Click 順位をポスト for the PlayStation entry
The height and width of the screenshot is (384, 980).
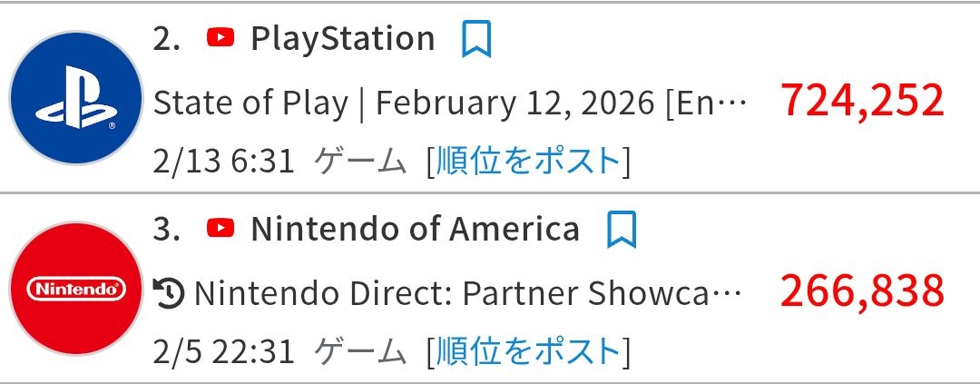528,162
